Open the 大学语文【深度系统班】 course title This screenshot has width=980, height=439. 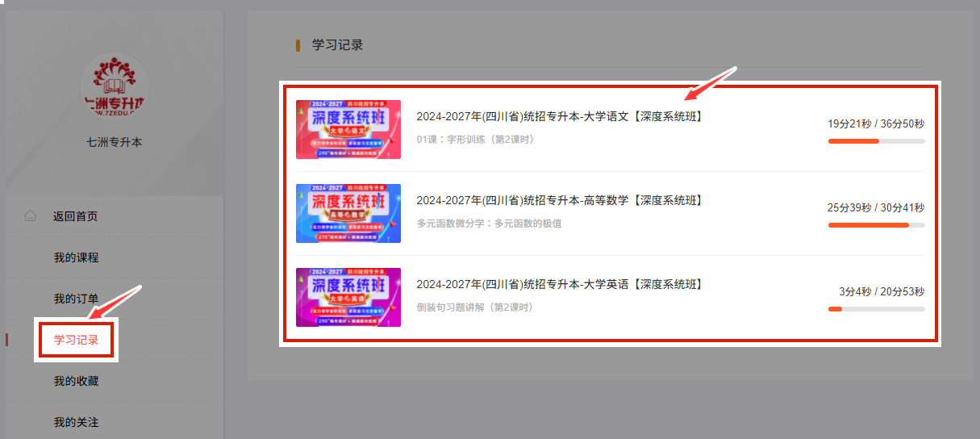(560, 116)
